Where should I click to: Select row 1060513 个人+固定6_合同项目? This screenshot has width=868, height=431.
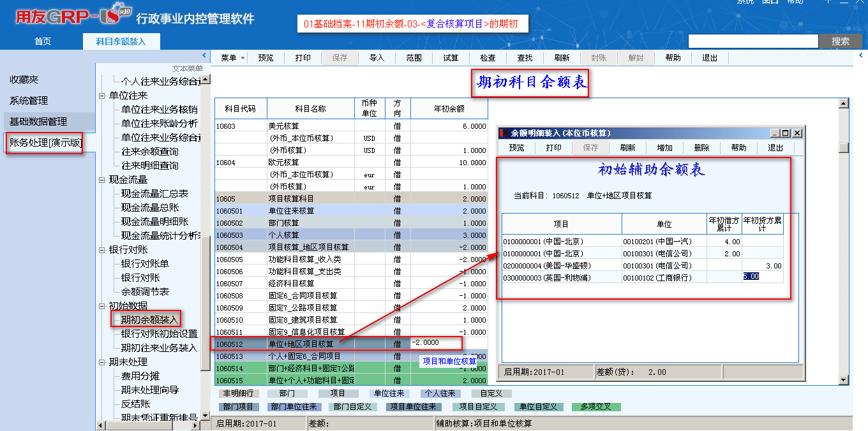[303, 356]
